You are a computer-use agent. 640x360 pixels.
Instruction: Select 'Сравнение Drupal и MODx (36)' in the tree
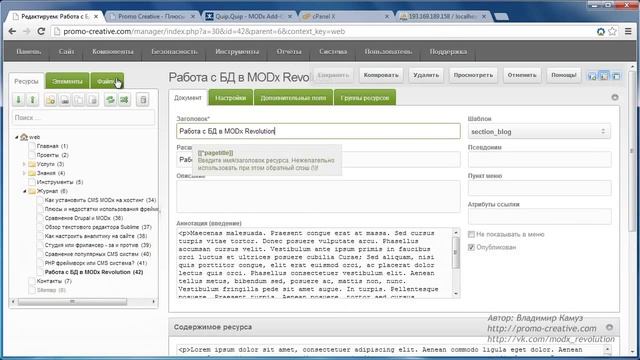click(x=84, y=218)
